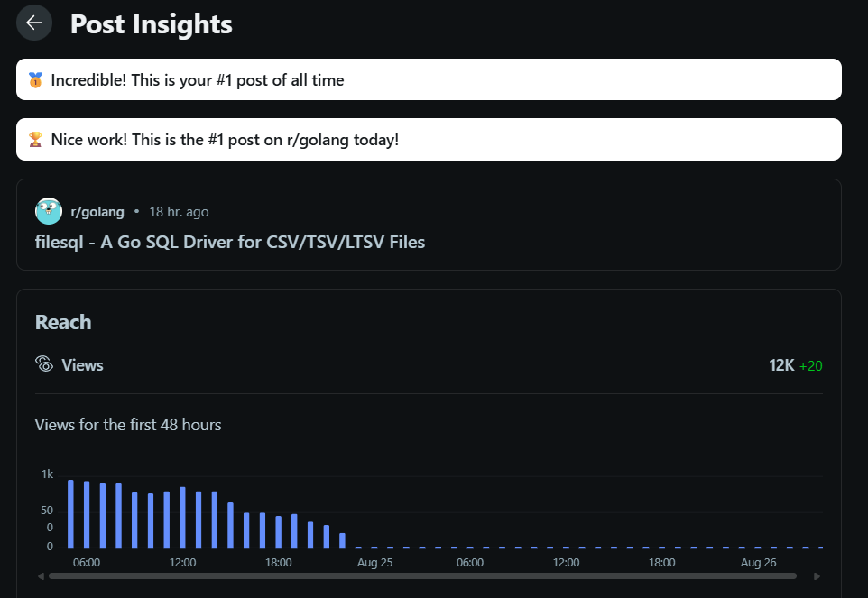Viewport: 868px width, 598px height.
Task: Click the last blue bar before Aug 25
Action: coord(343,540)
